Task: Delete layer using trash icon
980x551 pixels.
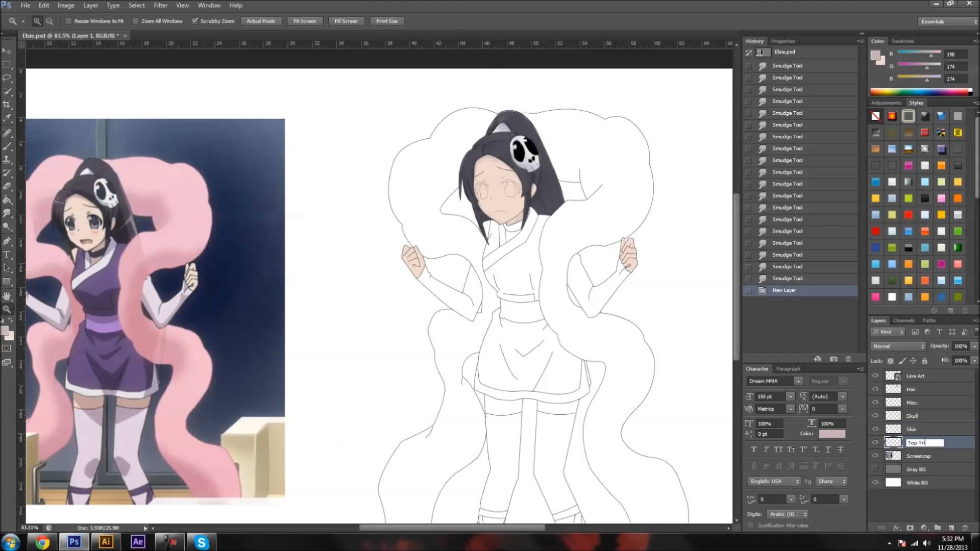Action: point(965,528)
